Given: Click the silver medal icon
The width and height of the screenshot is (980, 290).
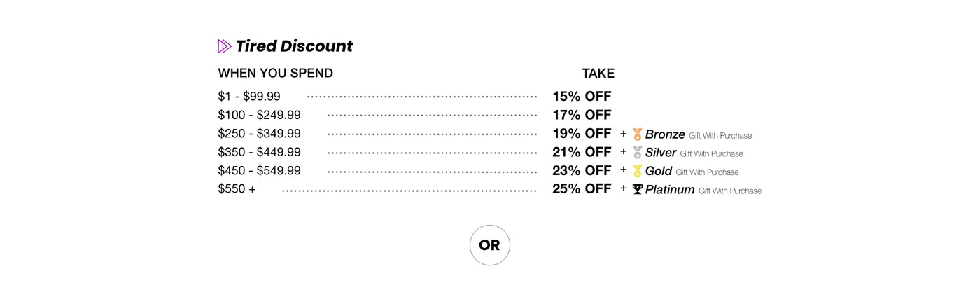Looking at the screenshot, I should click(637, 153).
